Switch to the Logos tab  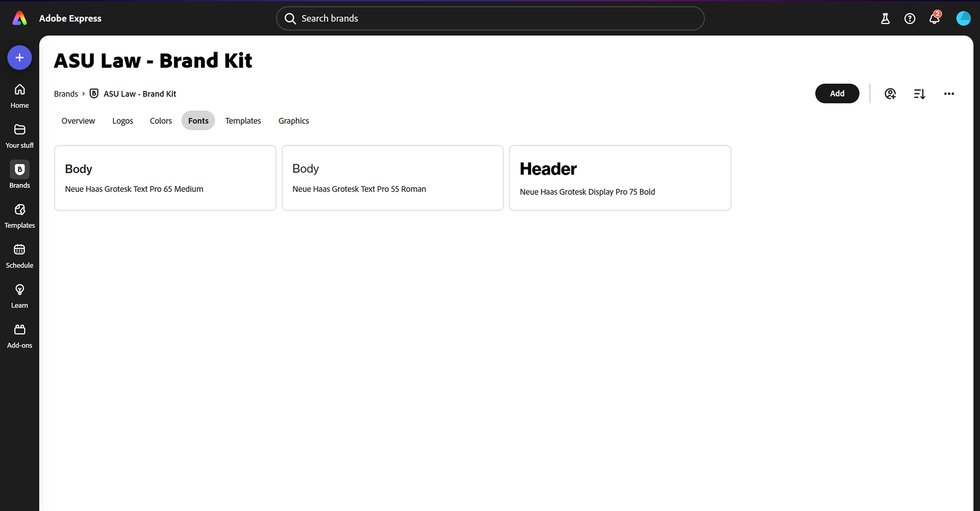click(x=122, y=121)
